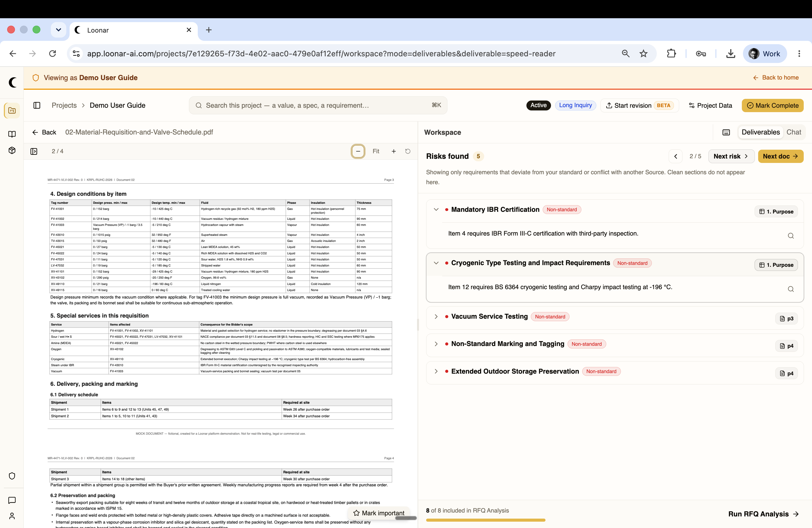Click magnifier icon for BS 6364 cryogenic item
This screenshot has width=812, height=528.
(x=791, y=289)
